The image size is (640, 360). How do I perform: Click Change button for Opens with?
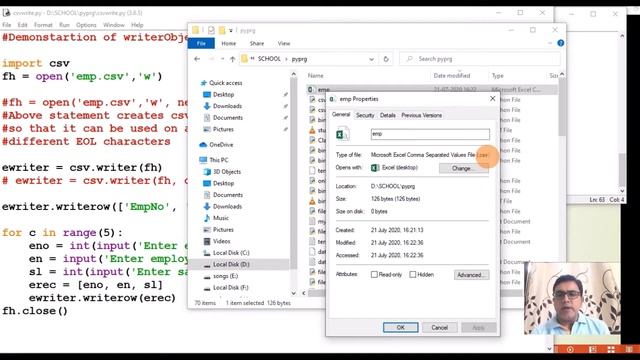click(x=464, y=168)
